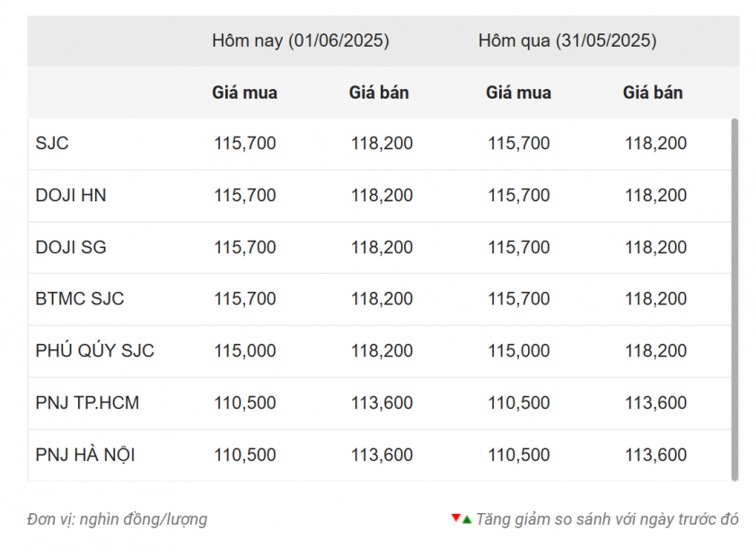
Task: Select the SJC row label
Action: (52, 144)
